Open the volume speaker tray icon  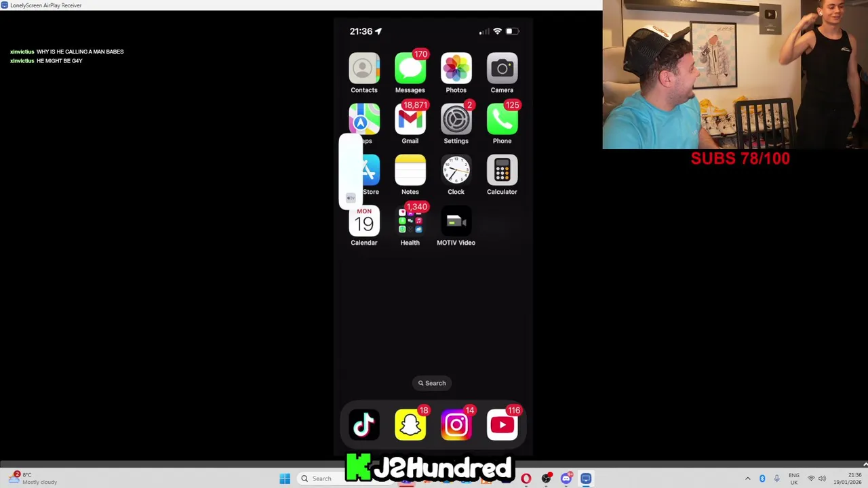click(822, 479)
